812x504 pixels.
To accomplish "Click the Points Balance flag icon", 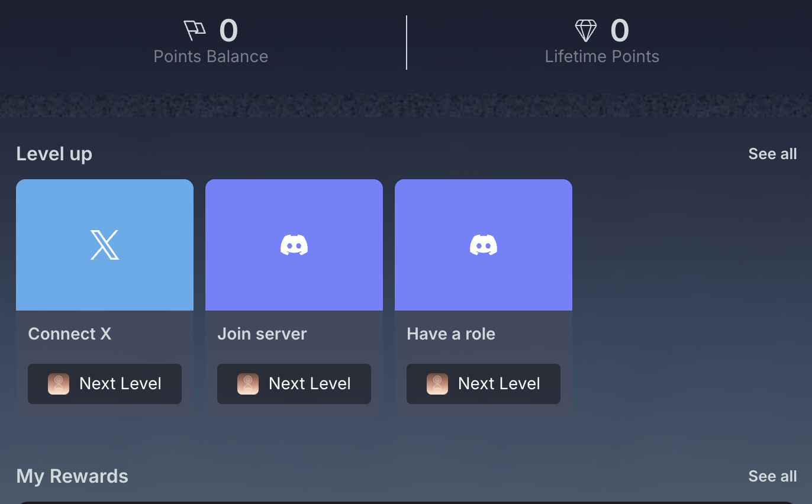I will (195, 30).
